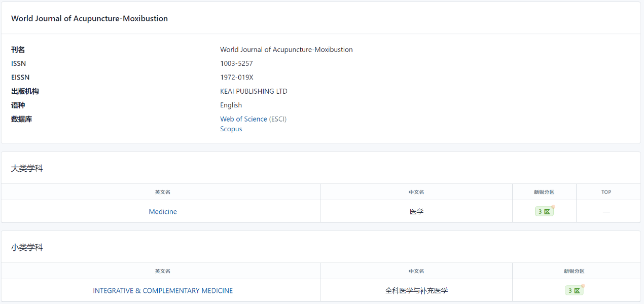Open the Scopus database link

[231, 129]
